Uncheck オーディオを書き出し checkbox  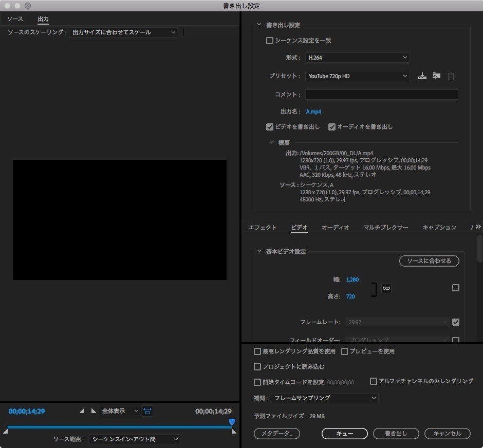click(332, 127)
